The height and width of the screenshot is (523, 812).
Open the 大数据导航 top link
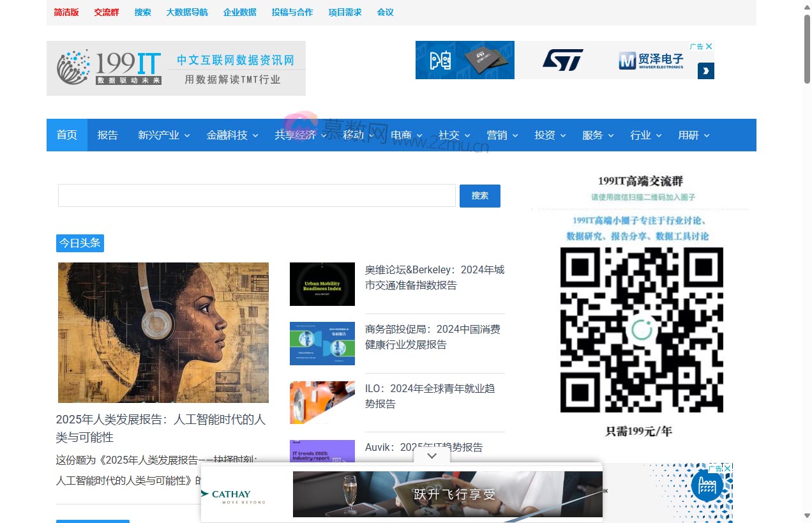(187, 12)
